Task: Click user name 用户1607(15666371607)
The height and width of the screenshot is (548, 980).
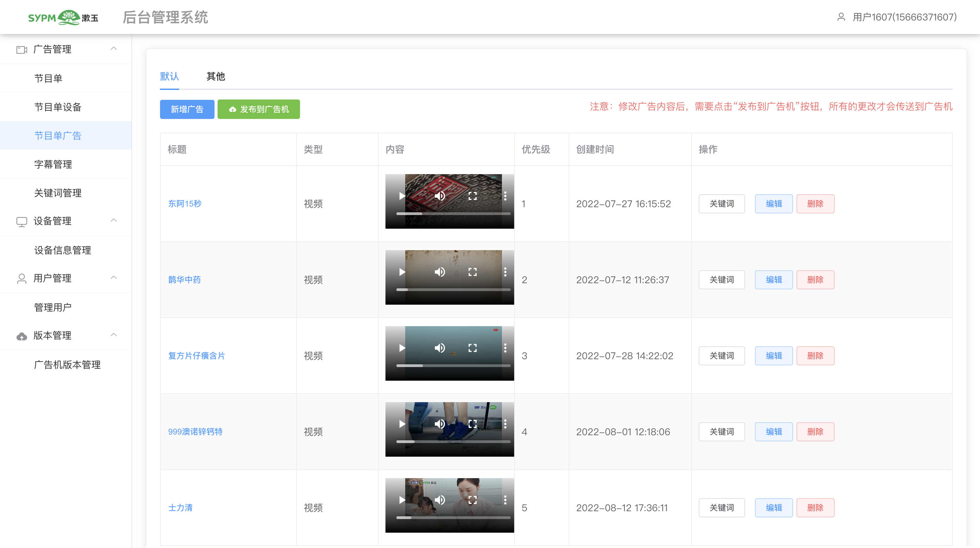Action: tap(905, 17)
